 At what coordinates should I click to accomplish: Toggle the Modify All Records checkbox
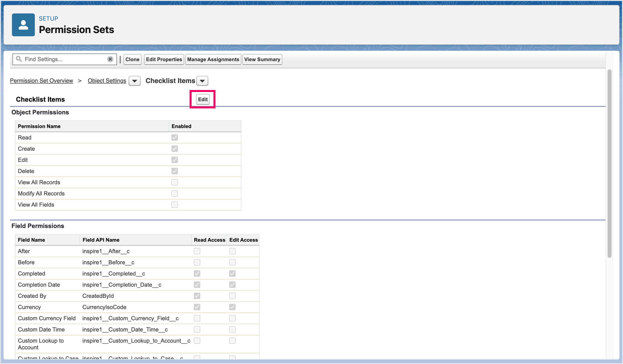174,193
